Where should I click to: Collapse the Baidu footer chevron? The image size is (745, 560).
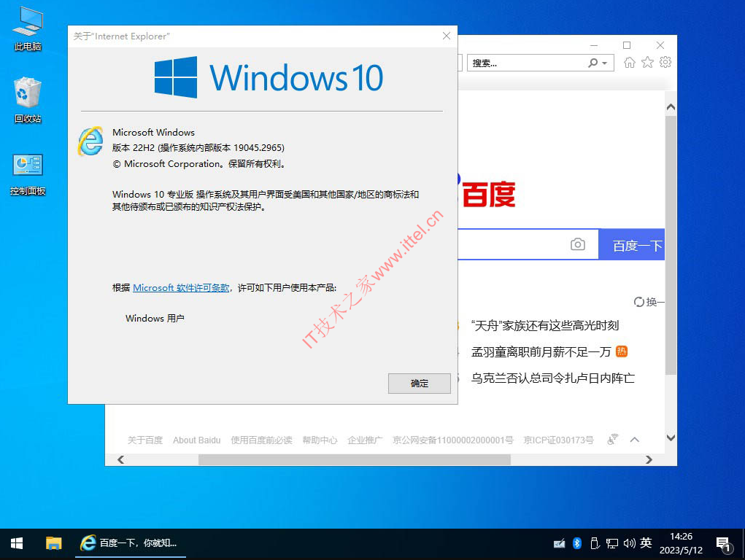(634, 440)
